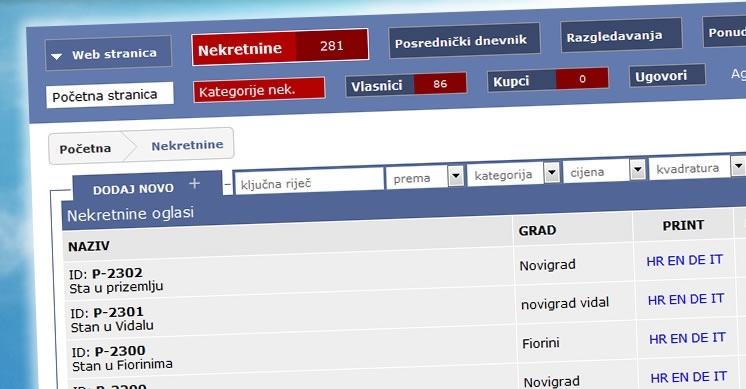Click 'Fiorini' city cell
The height and width of the screenshot is (389, 746).
[x=540, y=343]
